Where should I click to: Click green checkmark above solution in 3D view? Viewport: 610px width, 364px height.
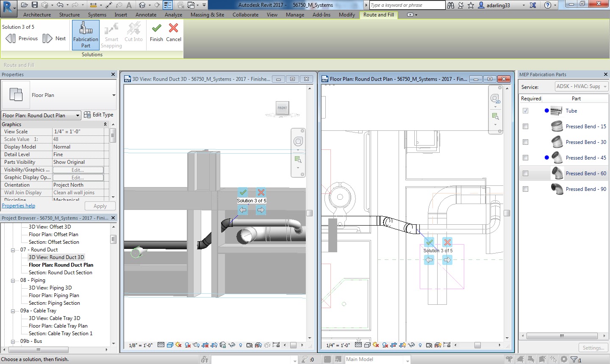point(243,192)
